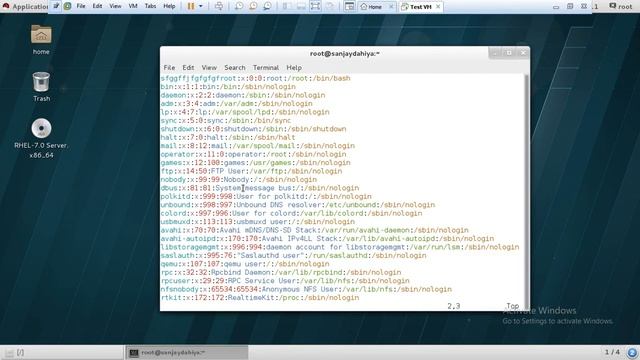Close the Test VM tab
This screenshot has height=360, width=640.
pyautogui.click(x=438, y=7)
